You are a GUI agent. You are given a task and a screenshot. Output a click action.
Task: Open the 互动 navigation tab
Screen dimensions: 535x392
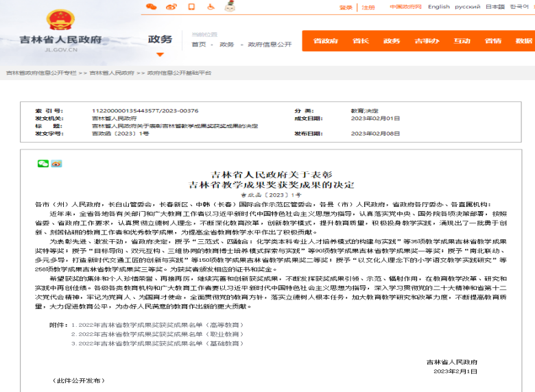click(462, 40)
